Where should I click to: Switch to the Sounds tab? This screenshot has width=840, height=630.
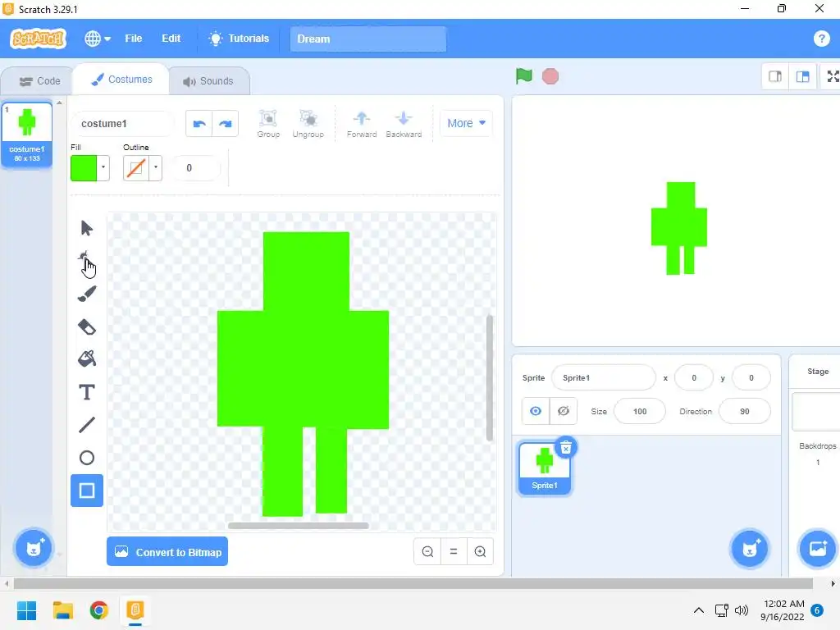pos(209,81)
